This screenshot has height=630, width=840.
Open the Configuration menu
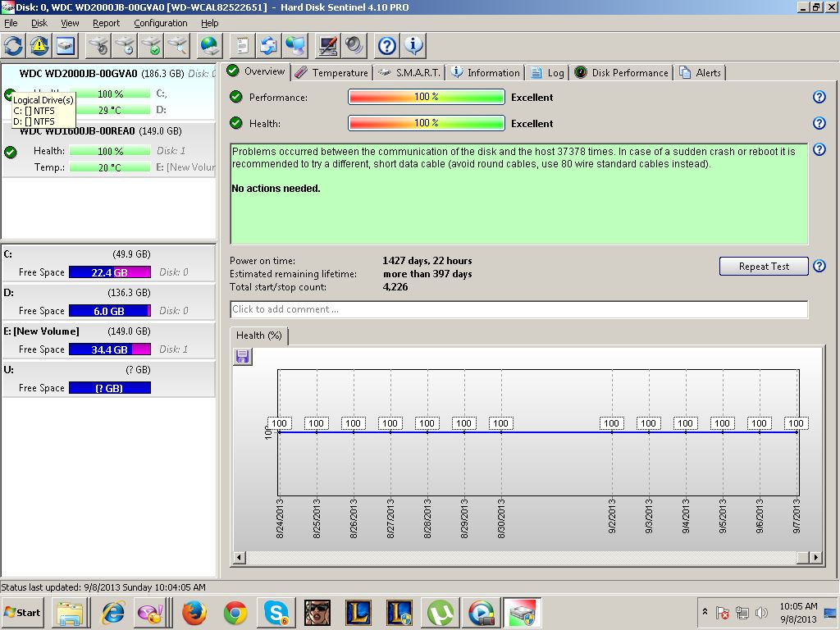pos(160,23)
